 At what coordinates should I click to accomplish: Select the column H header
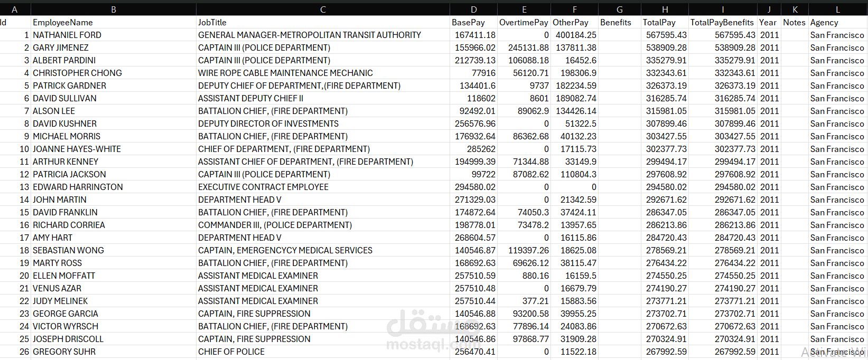(x=665, y=10)
